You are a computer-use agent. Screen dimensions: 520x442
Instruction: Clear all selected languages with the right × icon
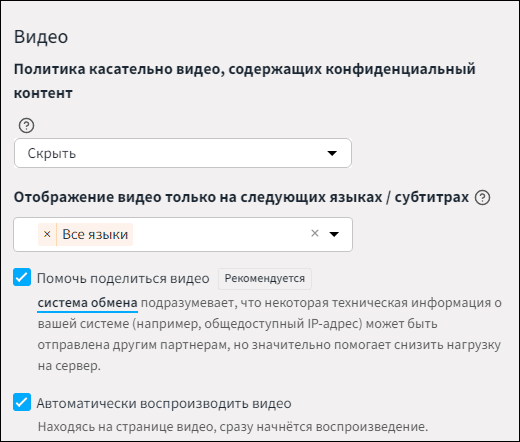click(315, 233)
